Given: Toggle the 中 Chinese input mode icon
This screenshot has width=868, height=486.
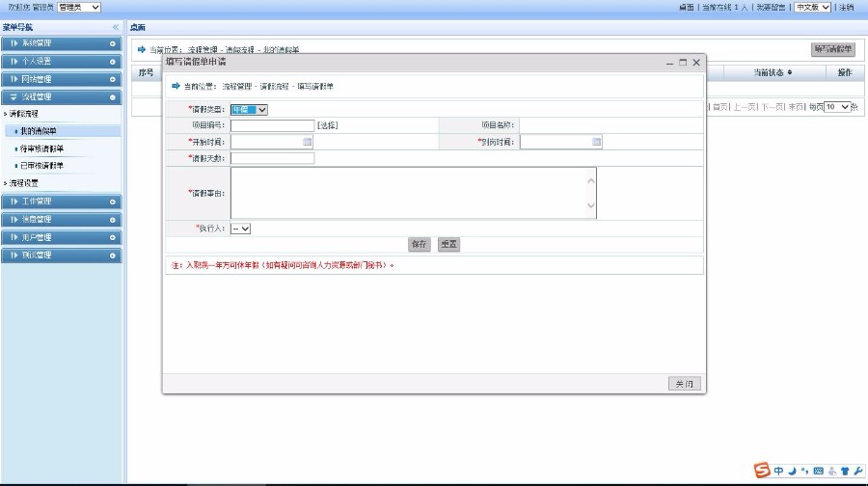Looking at the screenshot, I should click(778, 472).
